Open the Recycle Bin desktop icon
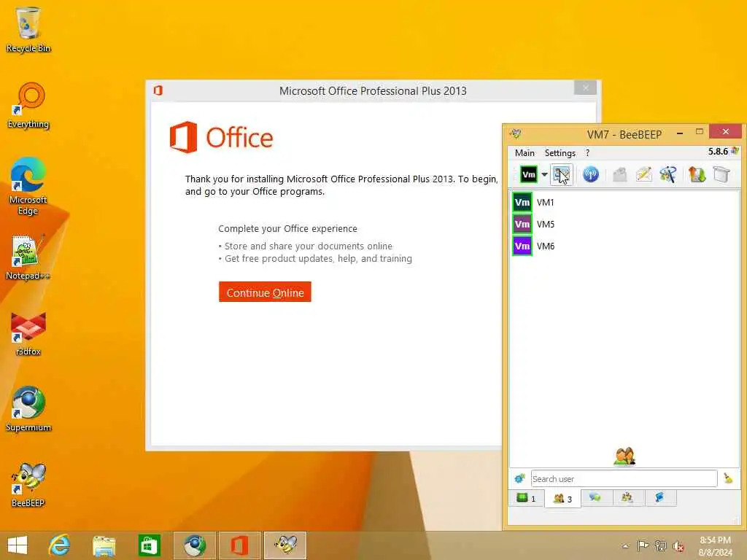Screen dimensions: 747x560 [28, 29]
